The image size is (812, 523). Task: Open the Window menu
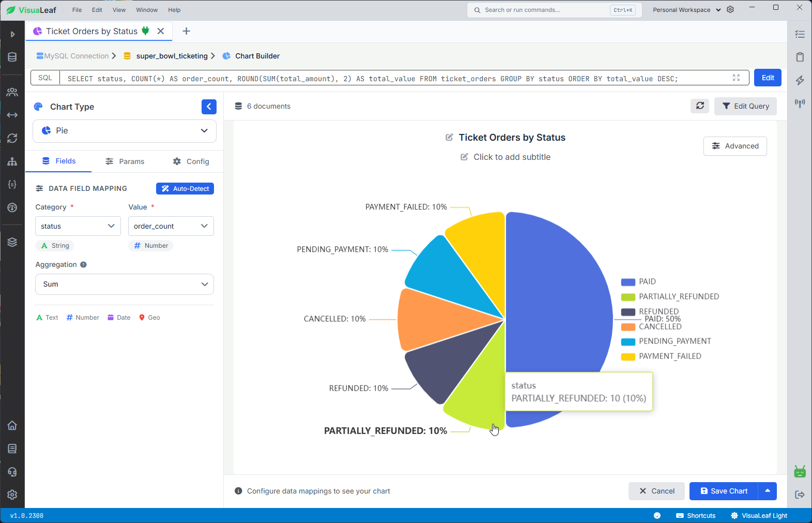(x=147, y=10)
